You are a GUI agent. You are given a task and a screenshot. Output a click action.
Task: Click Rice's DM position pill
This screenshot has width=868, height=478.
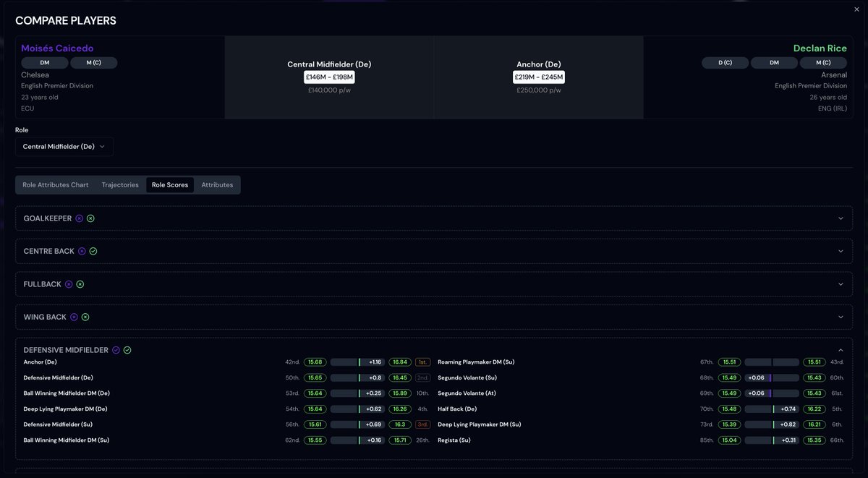(774, 63)
